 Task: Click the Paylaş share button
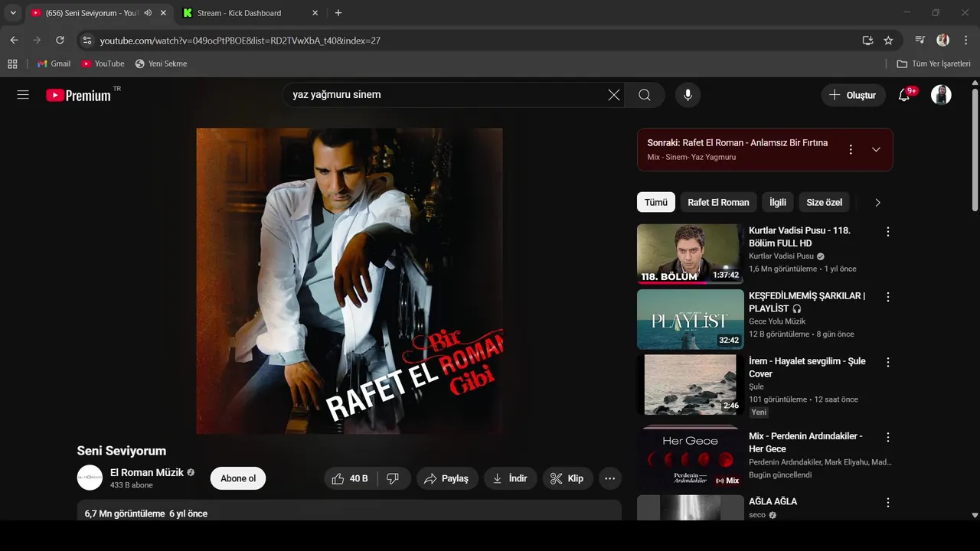click(447, 478)
